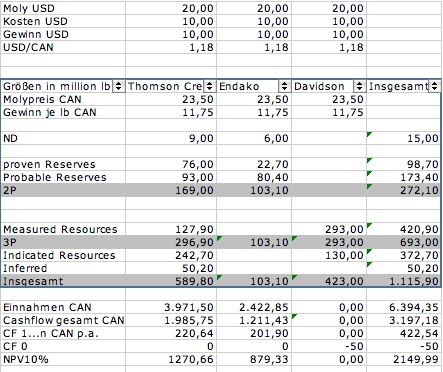443x372 pixels.
Task: Select Inferred Thomson Creek value 50,20
Action: (171, 268)
